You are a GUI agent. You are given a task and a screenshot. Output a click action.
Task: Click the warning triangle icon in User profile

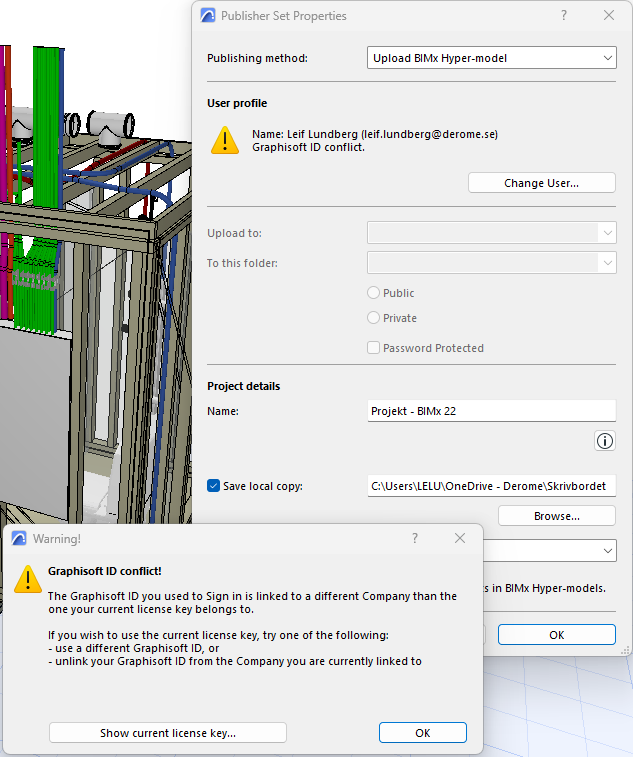click(x=225, y=140)
